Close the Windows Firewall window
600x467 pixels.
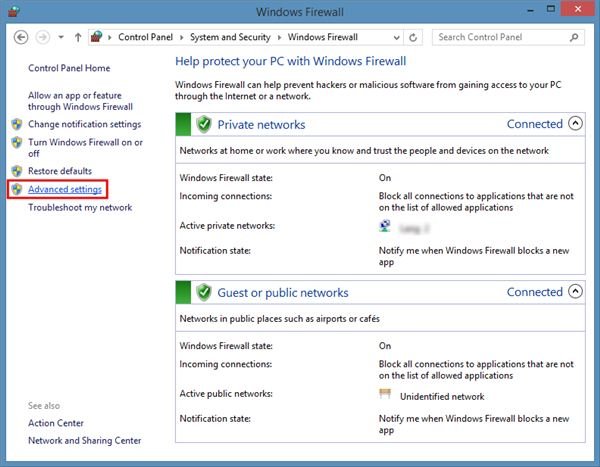(578, 9)
